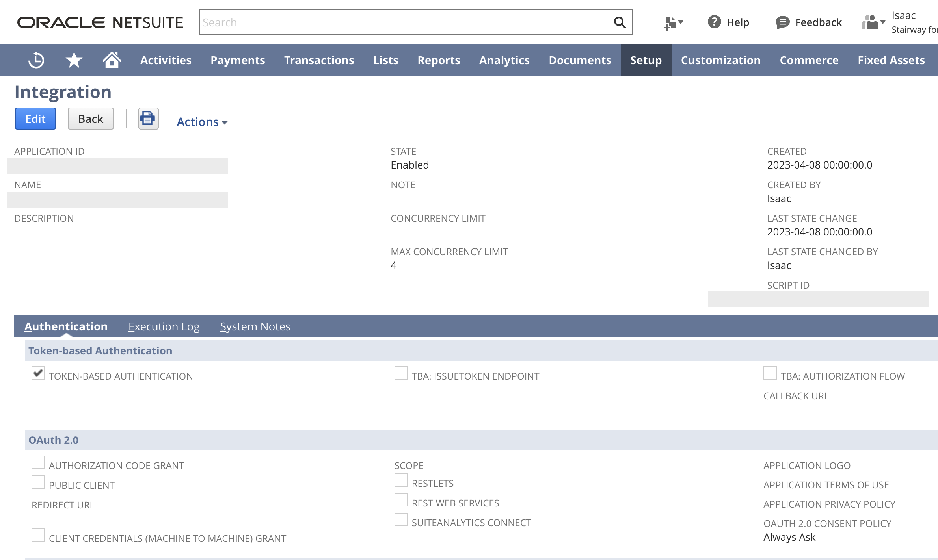Viewport: 938px width, 560px height.
Task: Open the System Notes tab
Action: coord(255,326)
